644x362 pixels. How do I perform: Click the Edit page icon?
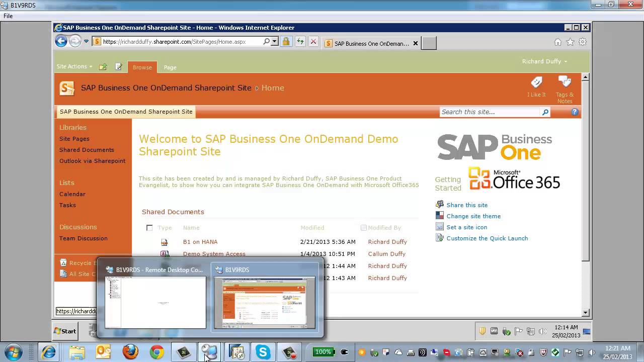(119, 66)
